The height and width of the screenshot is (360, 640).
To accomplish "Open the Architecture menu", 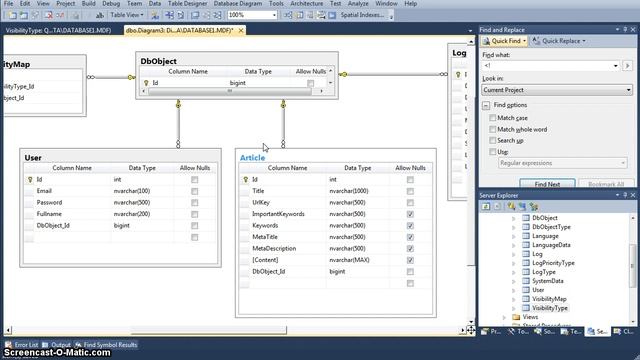I will 307,4.
